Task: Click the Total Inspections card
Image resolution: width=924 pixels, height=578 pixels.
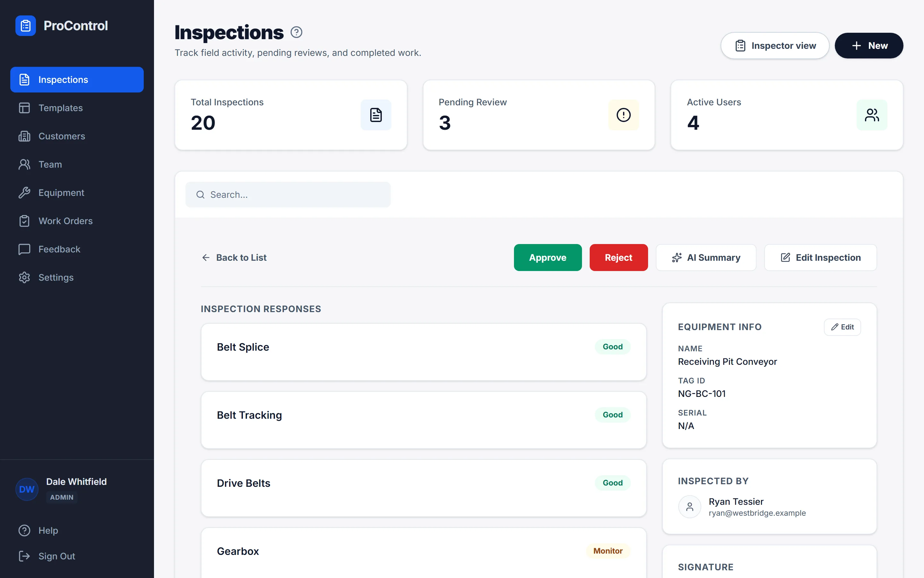Action: [x=291, y=115]
